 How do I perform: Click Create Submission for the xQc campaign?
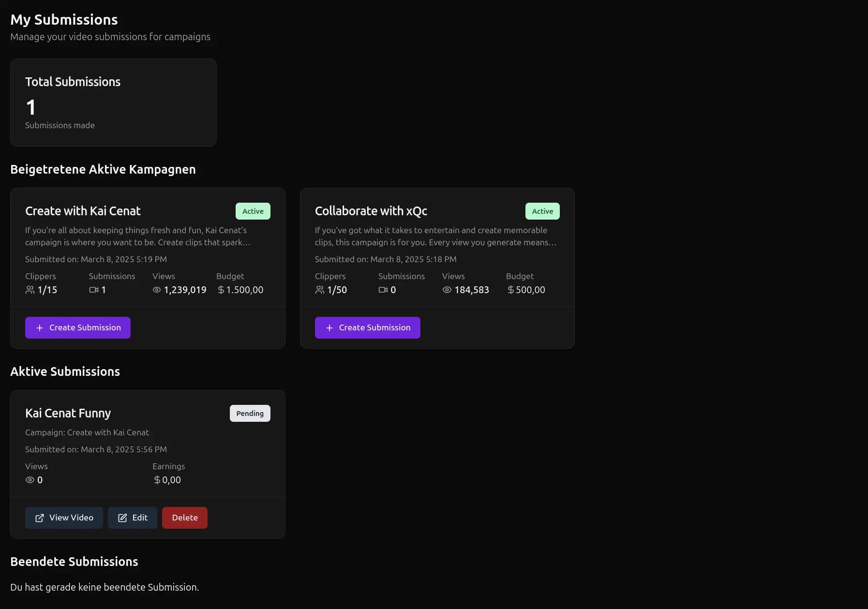(x=367, y=327)
